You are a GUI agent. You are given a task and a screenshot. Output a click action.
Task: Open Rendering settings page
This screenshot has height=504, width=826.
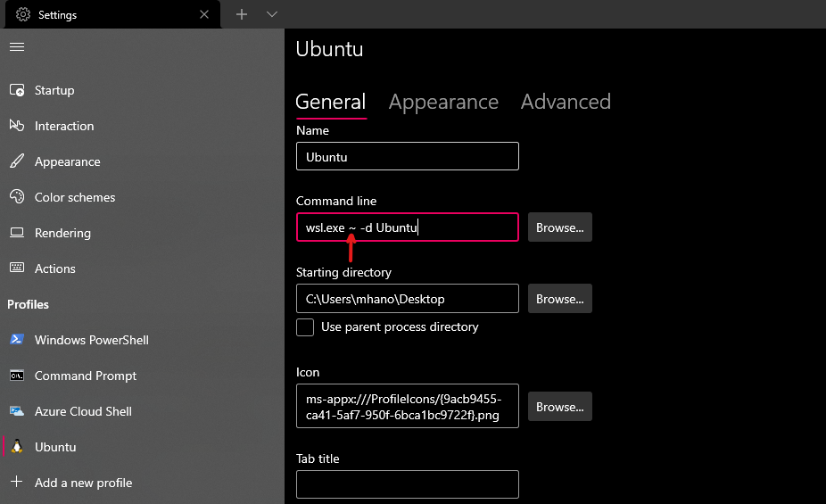point(142,233)
